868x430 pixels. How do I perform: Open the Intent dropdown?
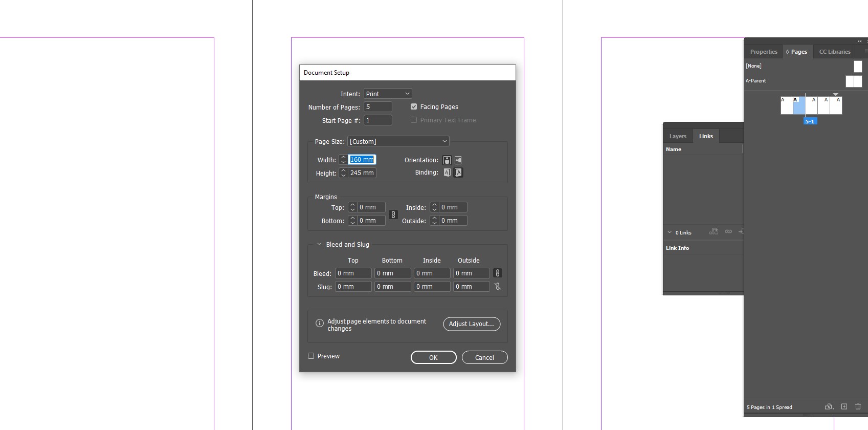point(388,94)
